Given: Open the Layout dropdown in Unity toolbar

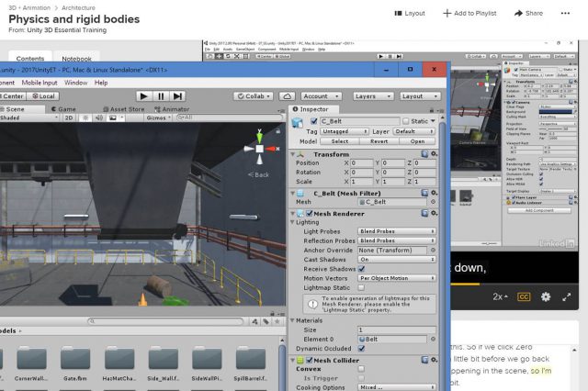Looking at the screenshot, I should click(x=420, y=96).
